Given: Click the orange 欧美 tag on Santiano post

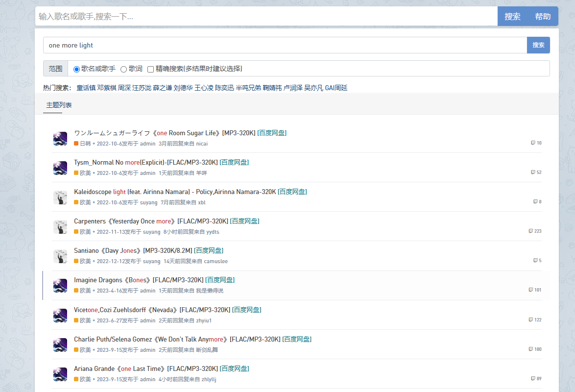Looking at the screenshot, I should point(85,261).
